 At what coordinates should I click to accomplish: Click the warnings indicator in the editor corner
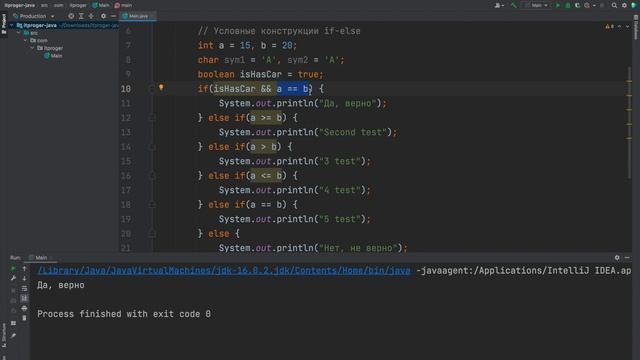tap(609, 27)
